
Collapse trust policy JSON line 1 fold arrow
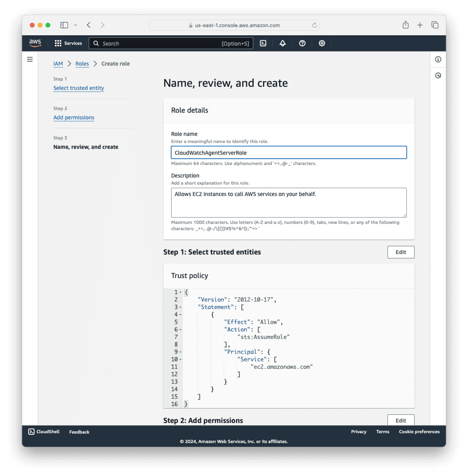[x=180, y=292]
